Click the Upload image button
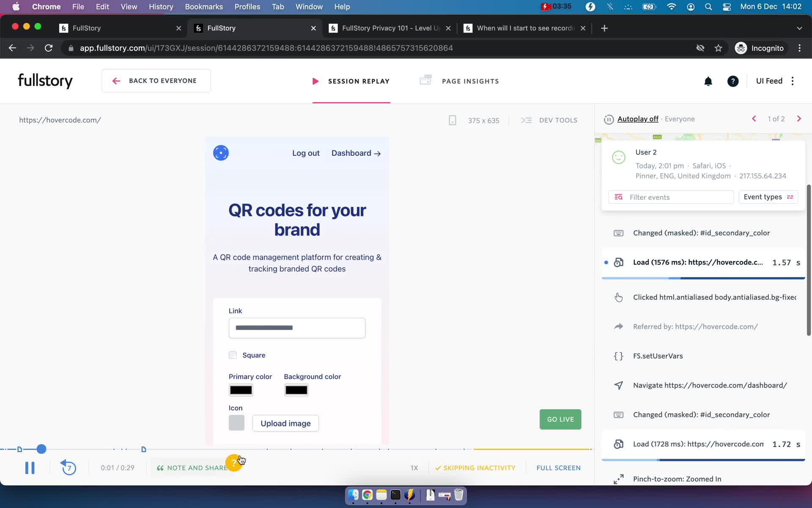The width and height of the screenshot is (812, 508). [286, 423]
